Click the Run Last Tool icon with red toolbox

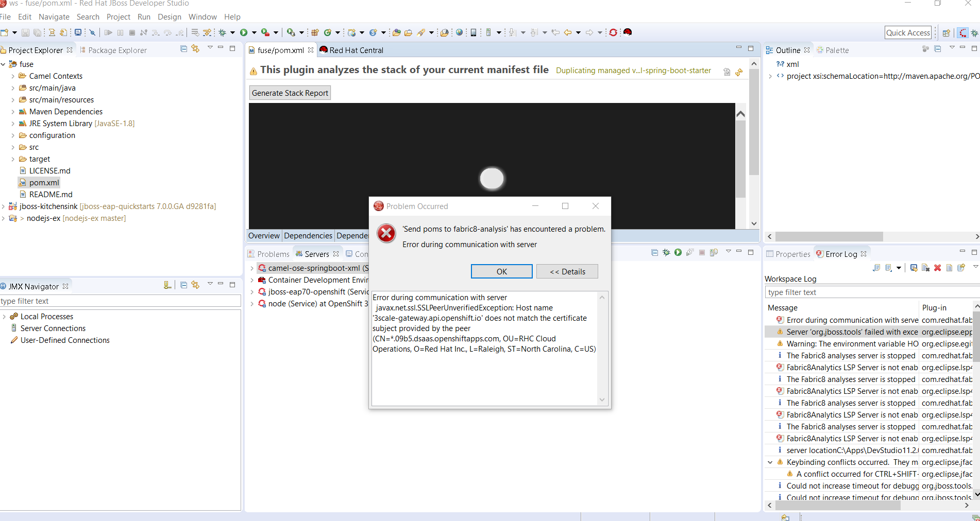[x=265, y=32]
